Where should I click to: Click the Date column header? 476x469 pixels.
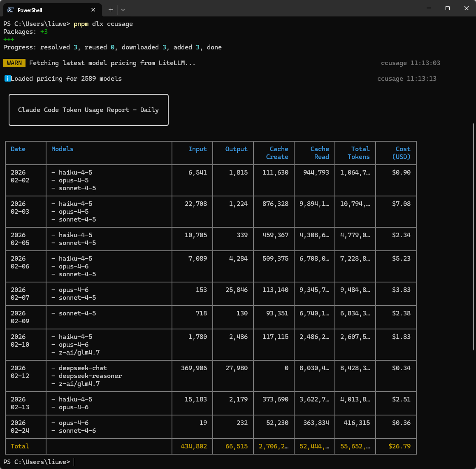click(18, 149)
